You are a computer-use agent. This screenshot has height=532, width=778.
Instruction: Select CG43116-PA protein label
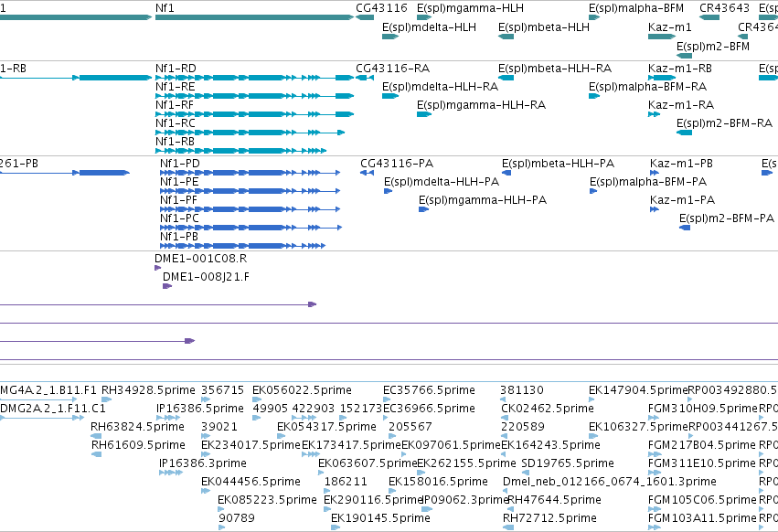click(397, 164)
